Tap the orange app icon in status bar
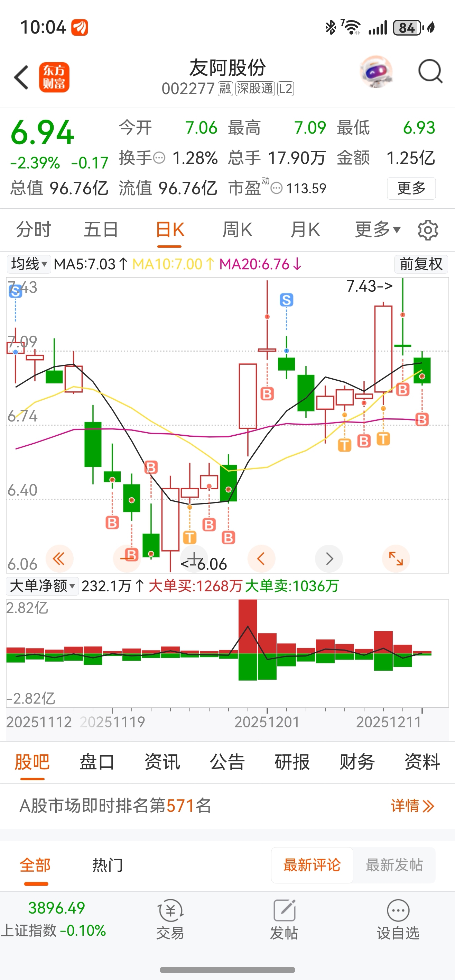Screen dimensions: 455x980 (x=80, y=28)
